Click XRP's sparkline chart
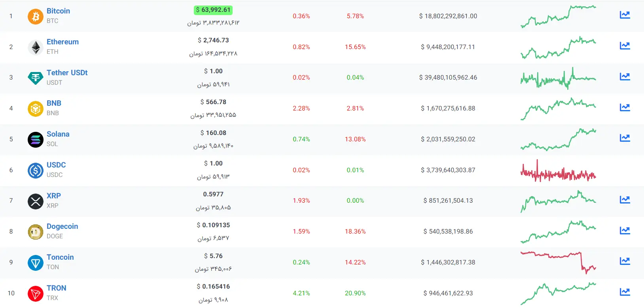The image size is (644, 308). click(558, 201)
